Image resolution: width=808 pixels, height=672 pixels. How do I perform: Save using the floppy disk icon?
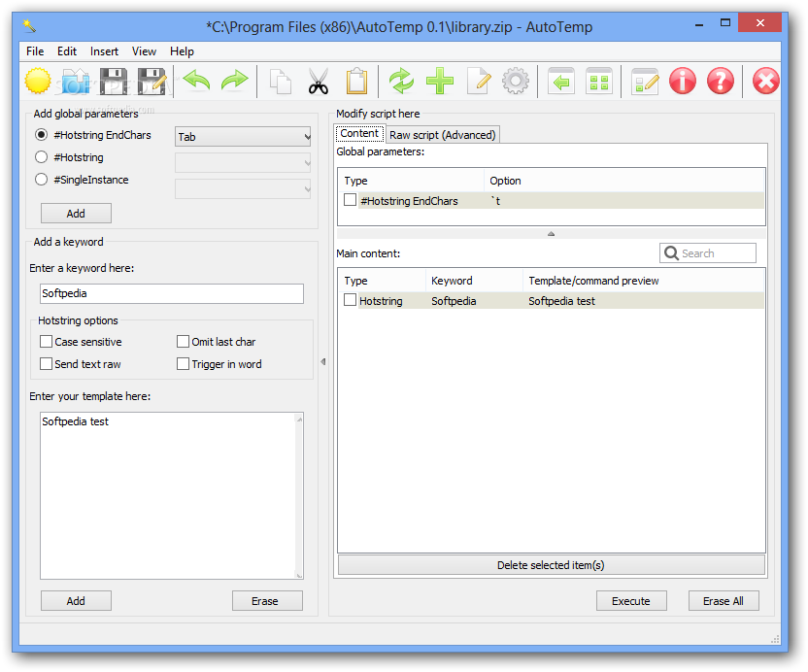tap(114, 81)
